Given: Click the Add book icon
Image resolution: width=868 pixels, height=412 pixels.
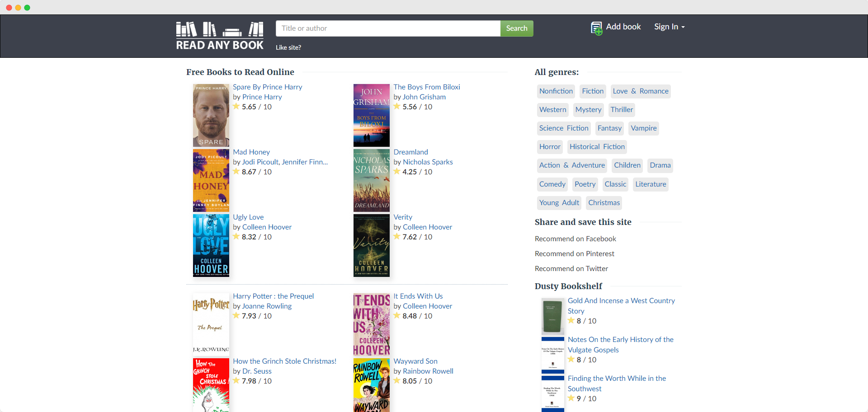Looking at the screenshot, I should pos(597,28).
